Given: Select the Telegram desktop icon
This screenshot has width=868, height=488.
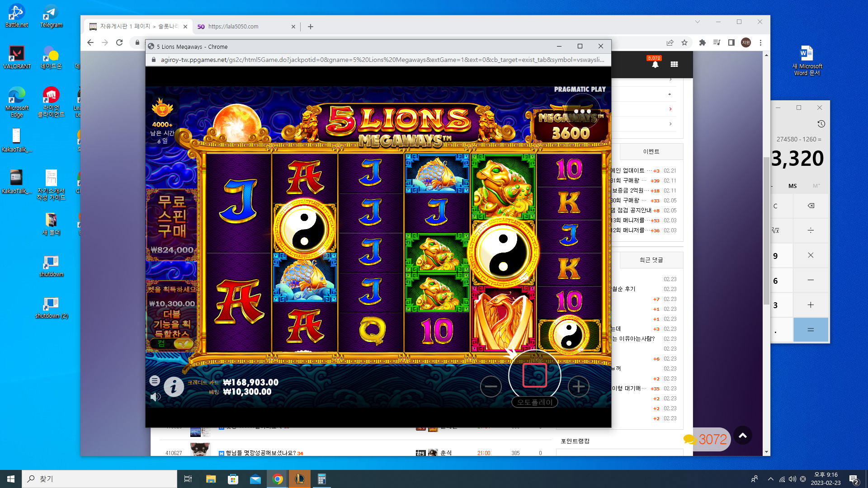Looking at the screenshot, I should 51,16.
